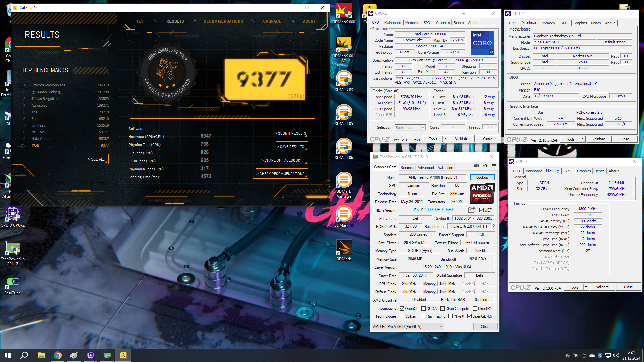Image resolution: width=644 pixels, height=362 pixels.
Task: Open File Explorer from the taskbar
Action: (x=41, y=355)
